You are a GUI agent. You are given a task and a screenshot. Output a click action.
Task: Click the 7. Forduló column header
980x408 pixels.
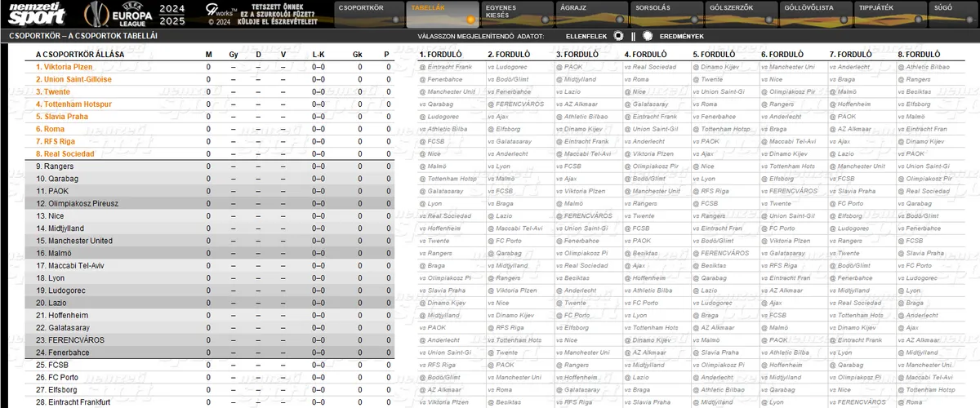pyautogui.click(x=852, y=55)
